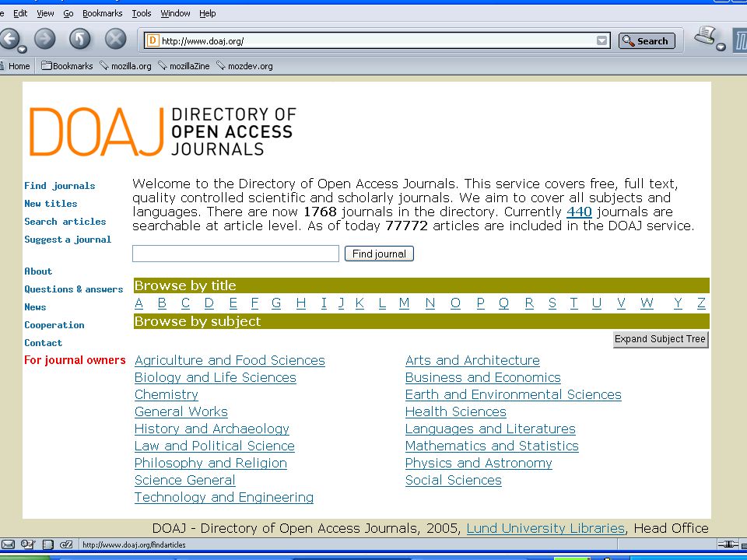Open Physics and Astronomy subject
Image resolution: width=747 pixels, height=560 pixels.
pos(479,464)
